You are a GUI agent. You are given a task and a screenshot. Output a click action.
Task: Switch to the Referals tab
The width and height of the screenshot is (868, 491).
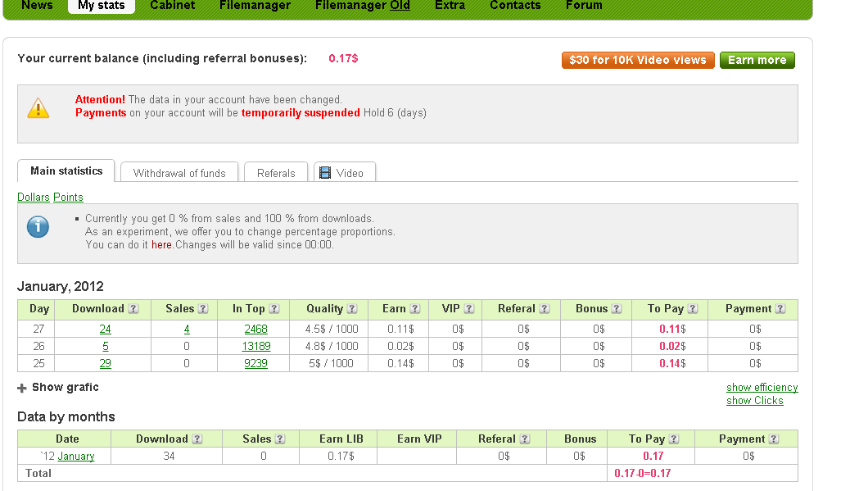click(x=276, y=173)
